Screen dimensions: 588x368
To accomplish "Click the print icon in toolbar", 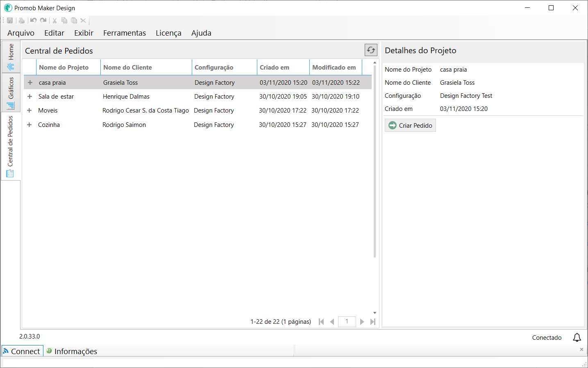I will [x=22, y=20].
